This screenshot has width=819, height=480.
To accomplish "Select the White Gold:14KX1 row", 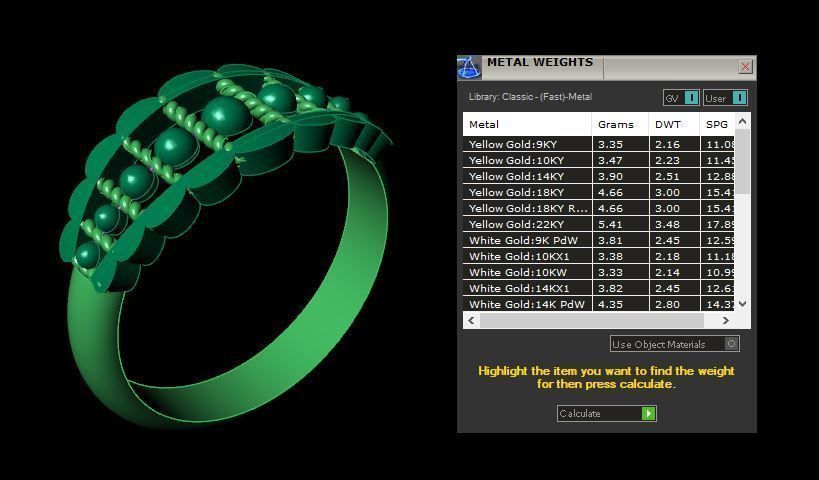I will pyautogui.click(x=599, y=288).
